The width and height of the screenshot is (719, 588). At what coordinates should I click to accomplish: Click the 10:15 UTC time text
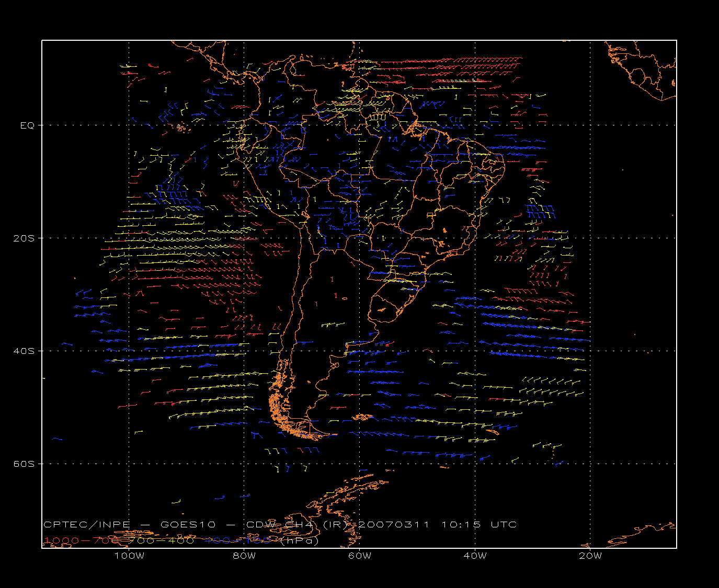(480, 525)
